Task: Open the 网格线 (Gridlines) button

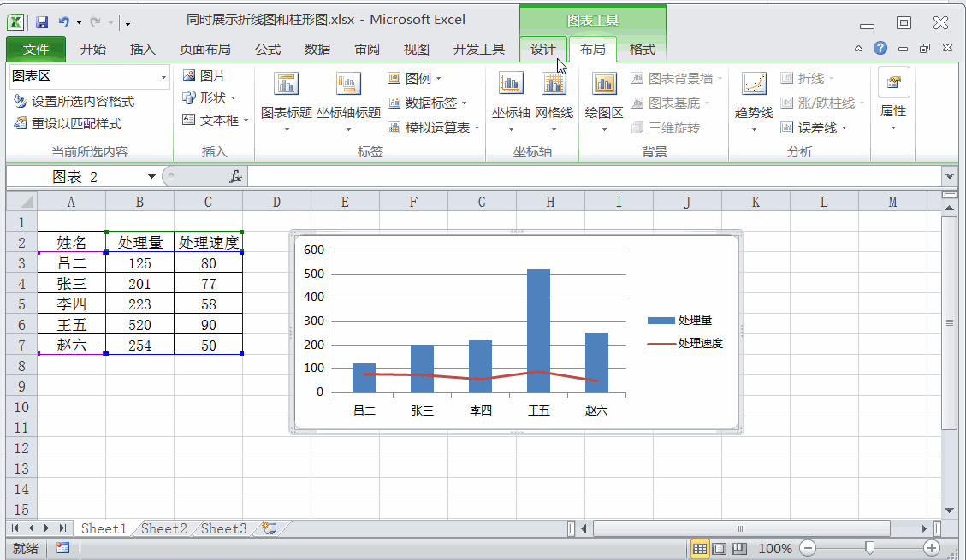Action: (554, 84)
